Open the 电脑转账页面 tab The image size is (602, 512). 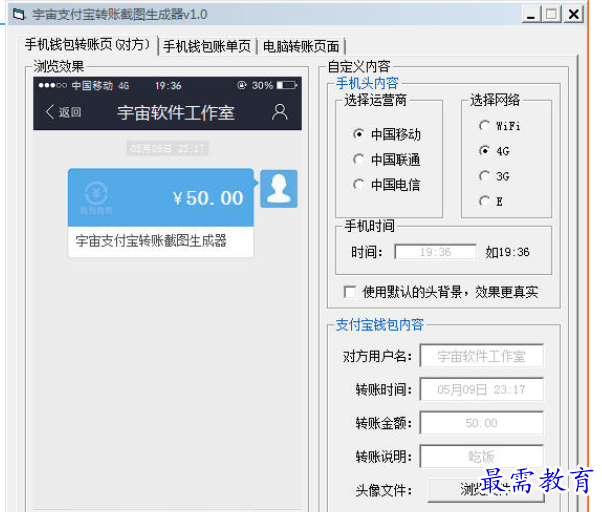point(301,47)
